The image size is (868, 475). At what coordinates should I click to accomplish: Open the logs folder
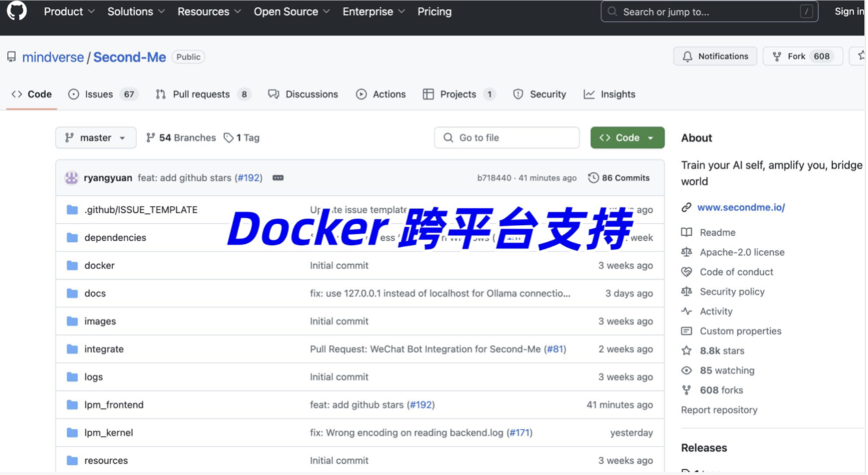tap(93, 376)
